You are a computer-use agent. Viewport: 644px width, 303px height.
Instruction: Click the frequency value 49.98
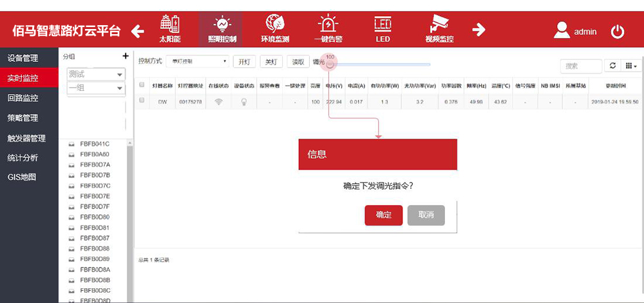[x=477, y=102]
